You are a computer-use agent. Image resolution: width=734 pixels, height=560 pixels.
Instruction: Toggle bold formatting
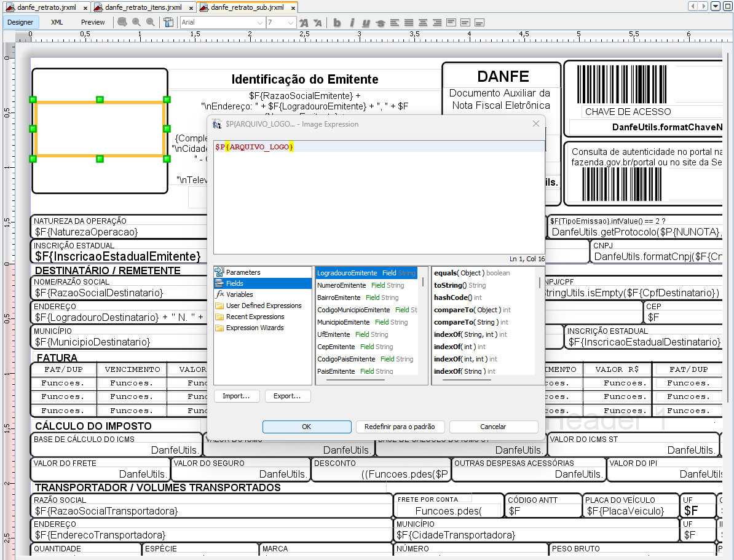(337, 23)
